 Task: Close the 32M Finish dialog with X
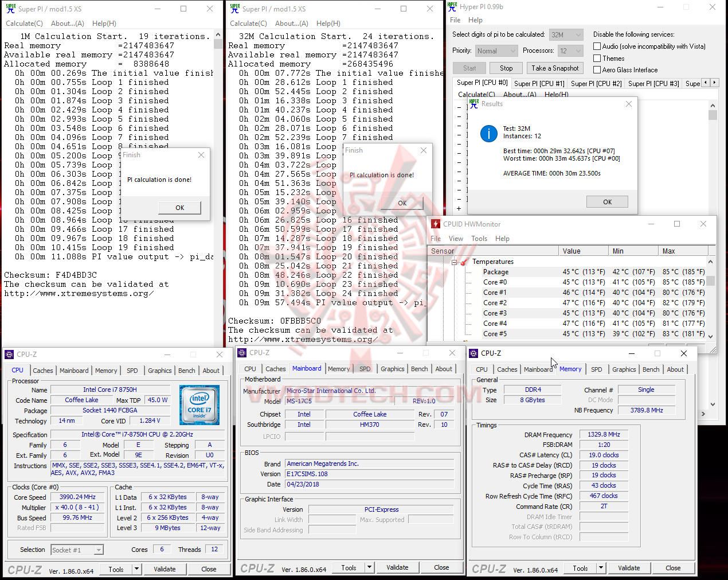(424, 150)
